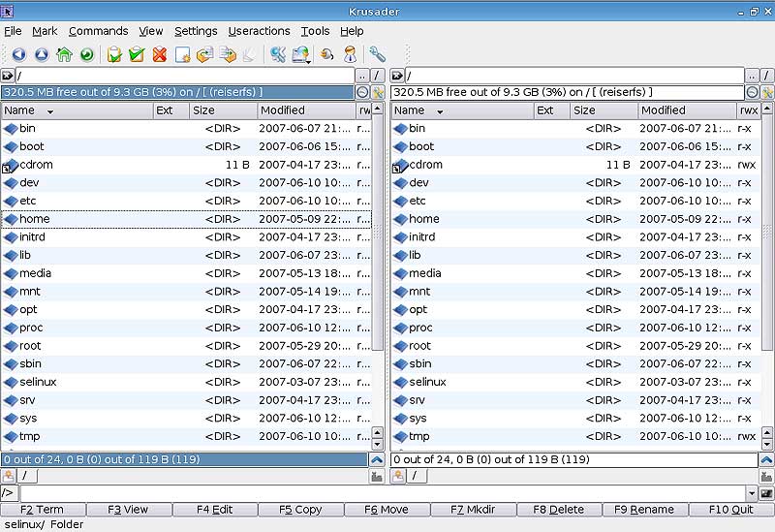Sort right panel by Modified column header
Viewport: 775px width, 532px height.
pyautogui.click(x=687, y=110)
